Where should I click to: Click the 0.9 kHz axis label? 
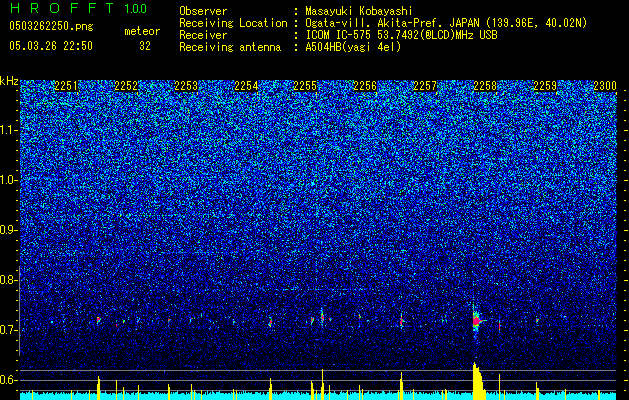click(9, 230)
